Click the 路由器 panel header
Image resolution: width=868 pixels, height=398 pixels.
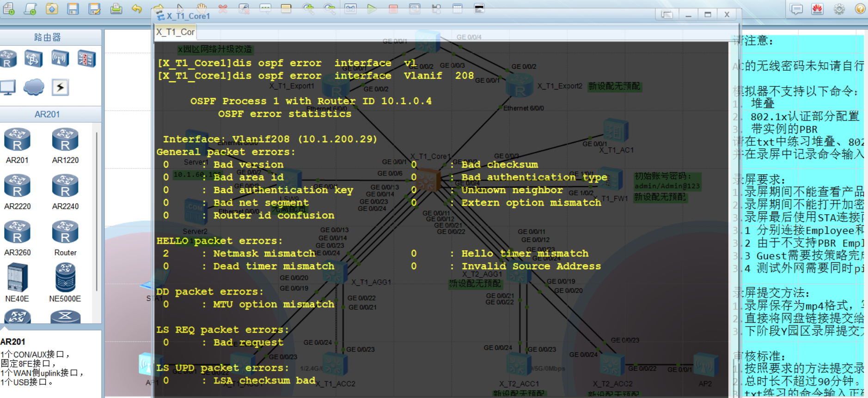[48, 37]
